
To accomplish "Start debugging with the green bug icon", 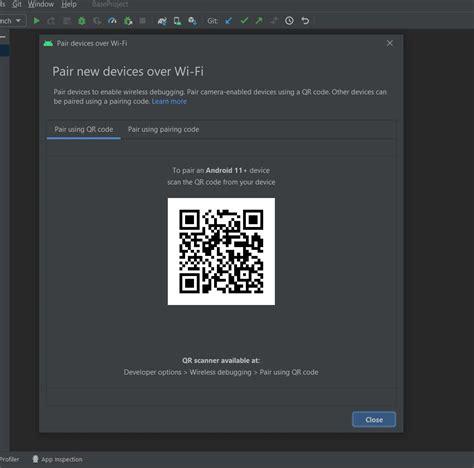I will [x=82, y=21].
